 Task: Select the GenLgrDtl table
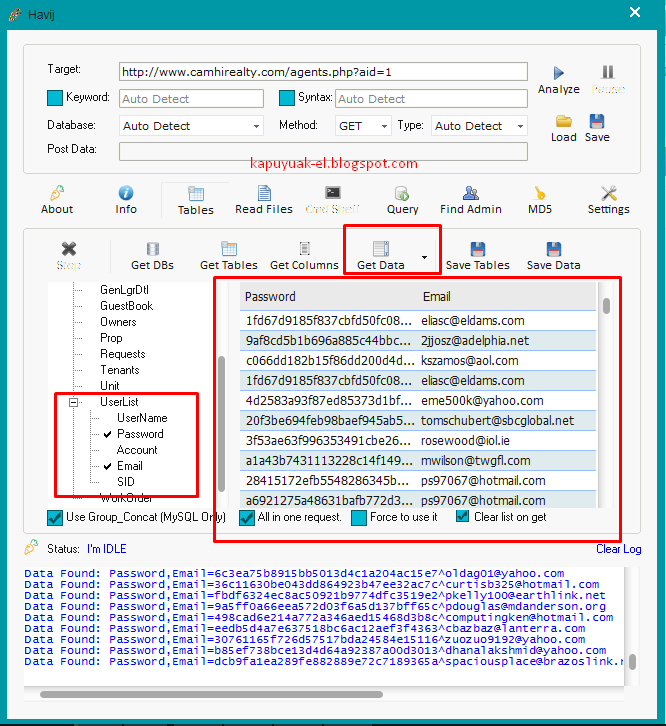(124, 290)
